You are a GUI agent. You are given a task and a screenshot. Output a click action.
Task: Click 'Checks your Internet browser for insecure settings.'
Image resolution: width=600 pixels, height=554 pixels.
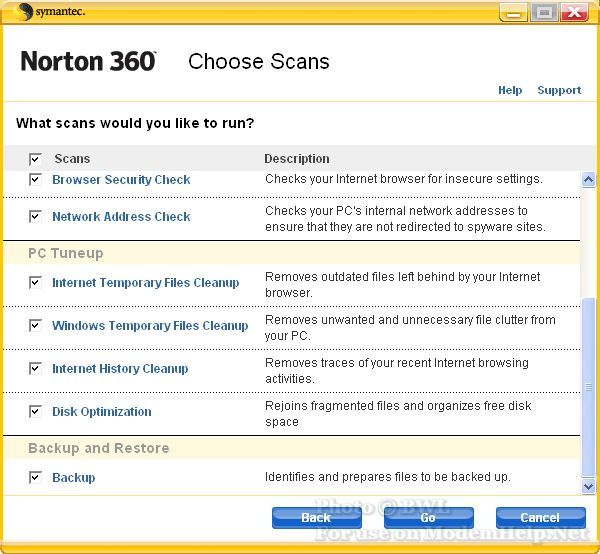(404, 179)
